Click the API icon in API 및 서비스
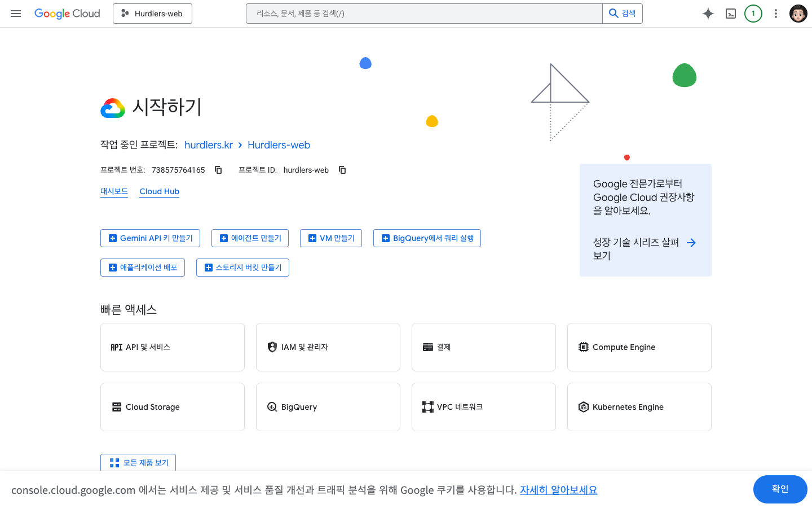Screen dimensions: 812x508 click(117, 347)
